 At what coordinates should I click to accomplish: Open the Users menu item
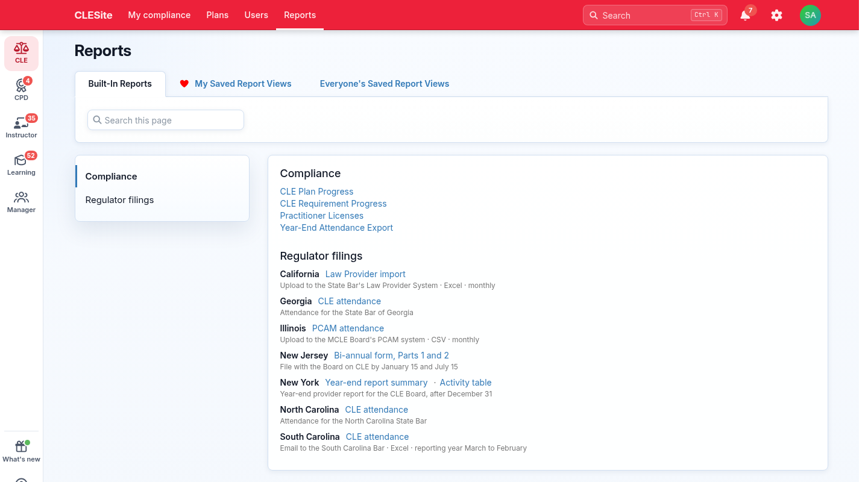(256, 15)
